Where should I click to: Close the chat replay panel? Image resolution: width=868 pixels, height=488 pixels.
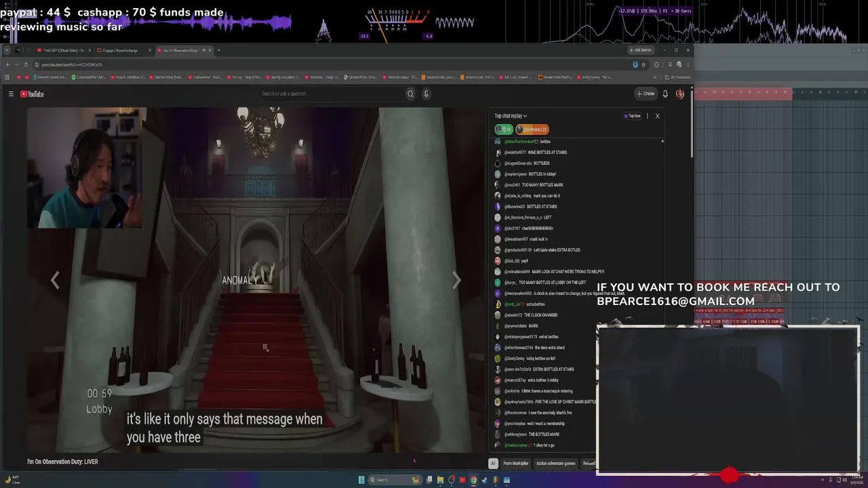pos(657,116)
